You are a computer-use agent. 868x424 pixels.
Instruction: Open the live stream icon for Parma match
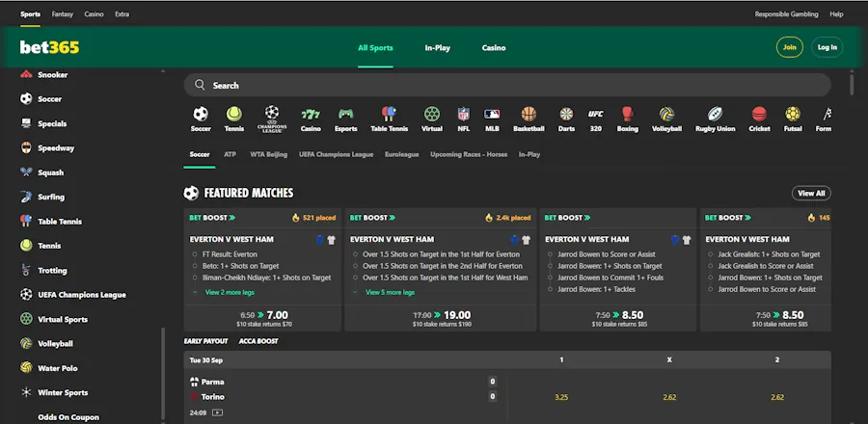217,412
